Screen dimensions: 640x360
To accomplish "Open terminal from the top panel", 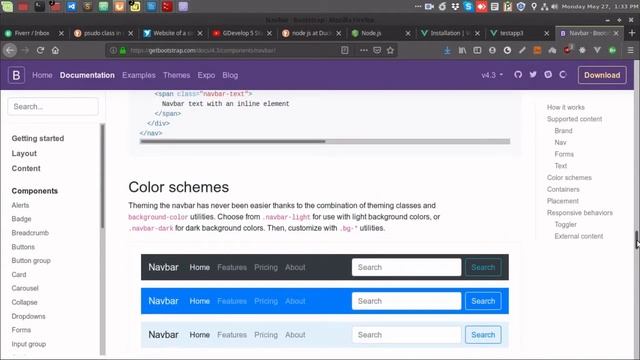I will point(39,6).
